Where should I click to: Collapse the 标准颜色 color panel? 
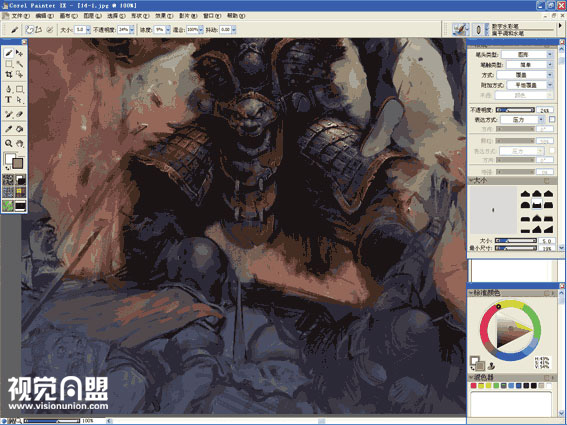point(472,293)
